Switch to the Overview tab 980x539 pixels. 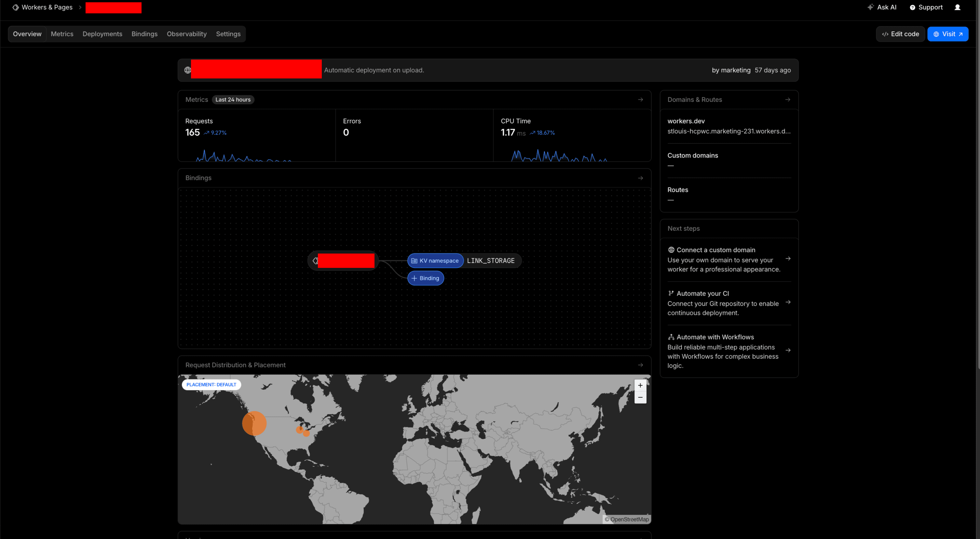27,34
